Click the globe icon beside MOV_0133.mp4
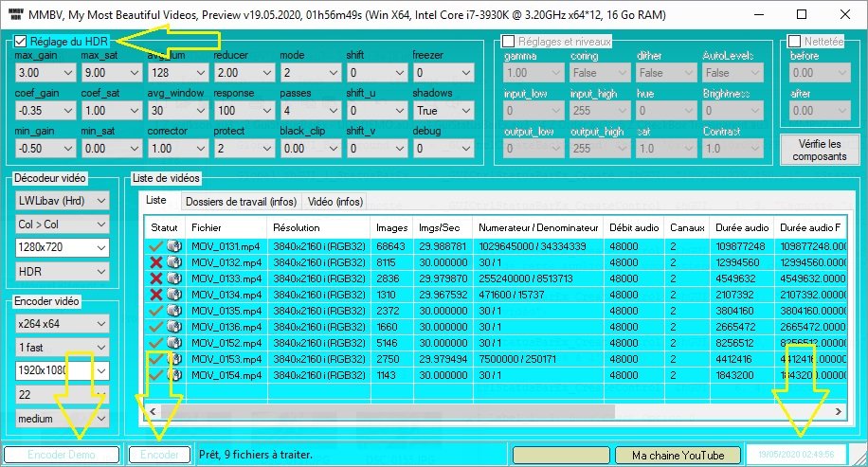The height and width of the screenshot is (467, 868). coord(173,278)
